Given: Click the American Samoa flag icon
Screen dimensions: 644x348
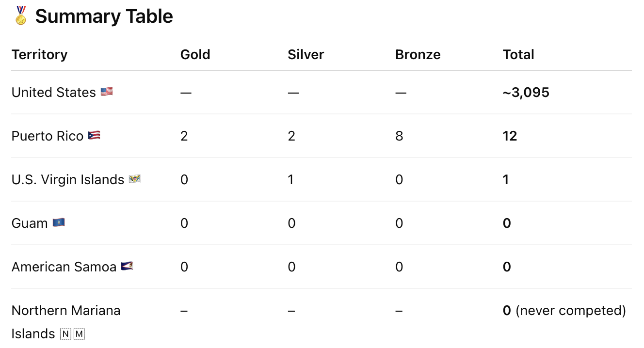Looking at the screenshot, I should click(127, 266).
